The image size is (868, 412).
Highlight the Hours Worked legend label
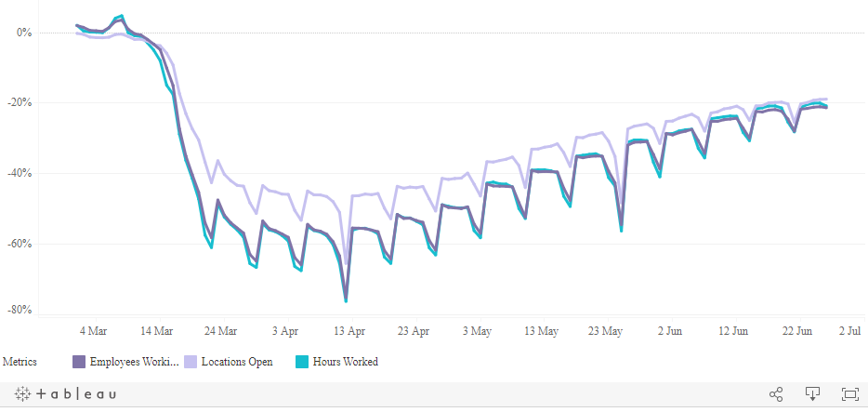click(x=345, y=362)
